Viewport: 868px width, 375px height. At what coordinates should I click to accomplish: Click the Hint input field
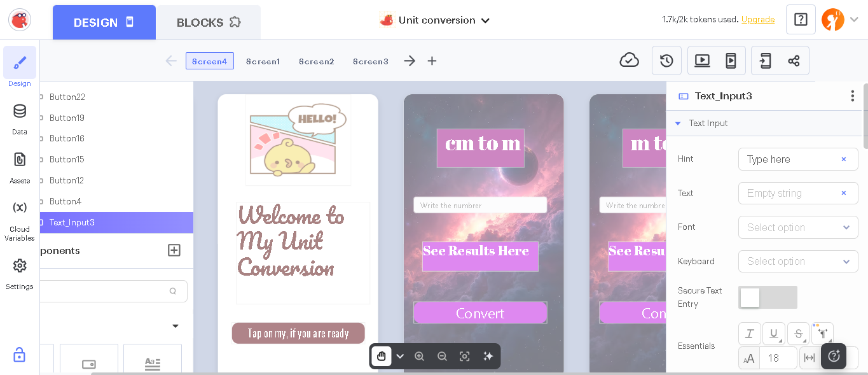(x=798, y=159)
